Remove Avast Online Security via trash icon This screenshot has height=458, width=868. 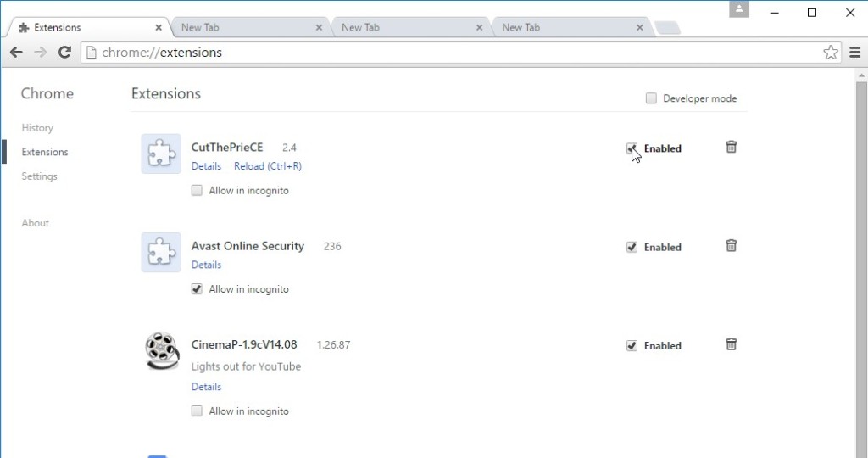[x=732, y=245]
